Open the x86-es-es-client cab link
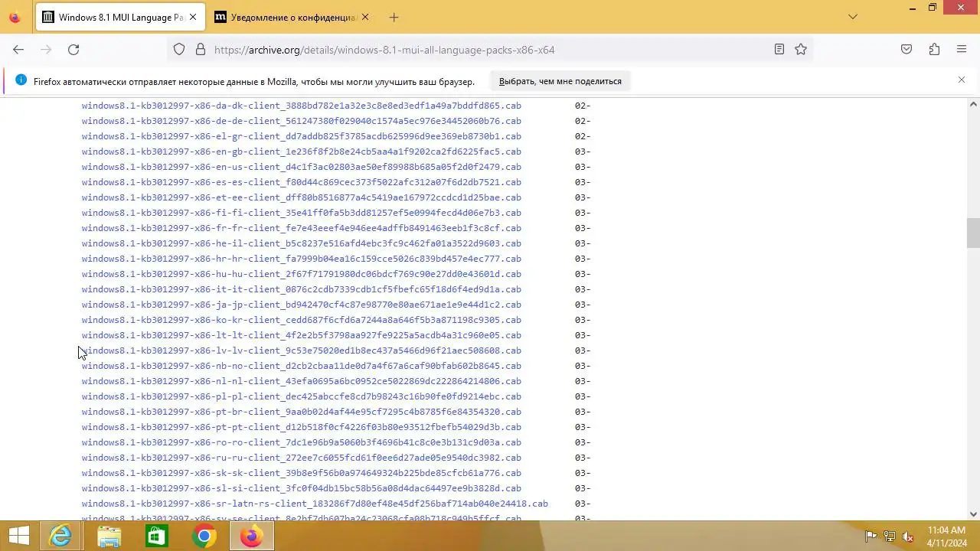 (x=302, y=182)
